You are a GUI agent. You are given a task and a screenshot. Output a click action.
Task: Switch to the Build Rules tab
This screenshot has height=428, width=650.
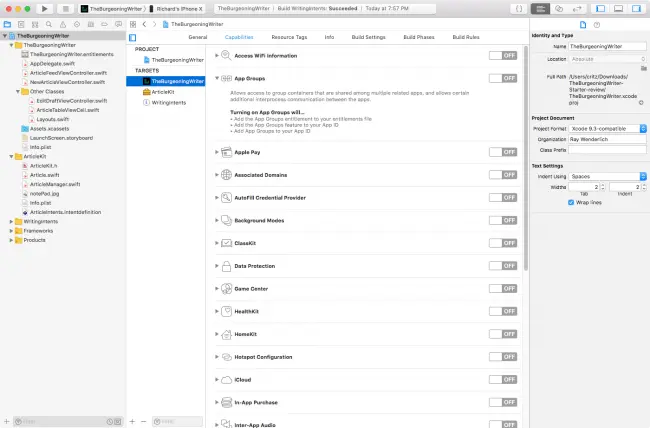[x=466, y=37]
